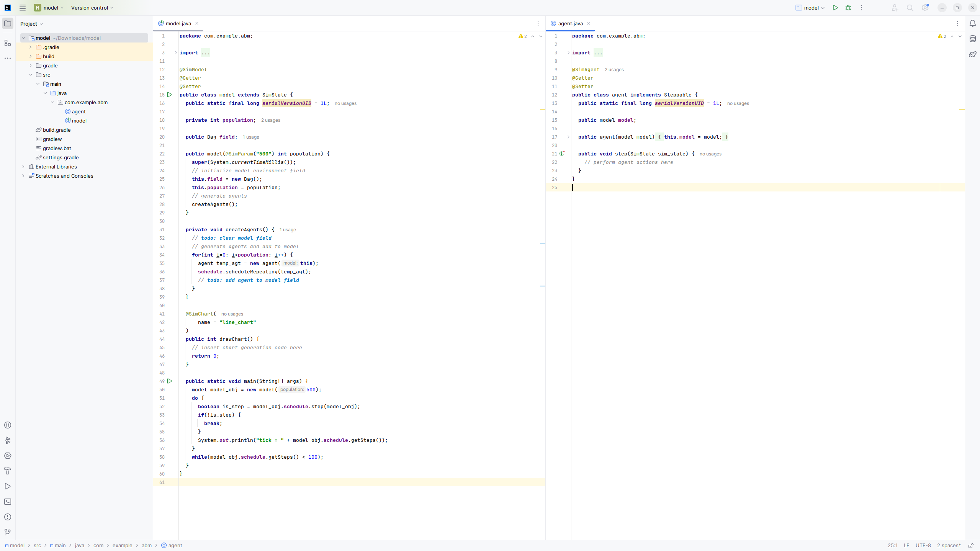Click 'abm' breadcrumb in navigation bar

(147, 546)
